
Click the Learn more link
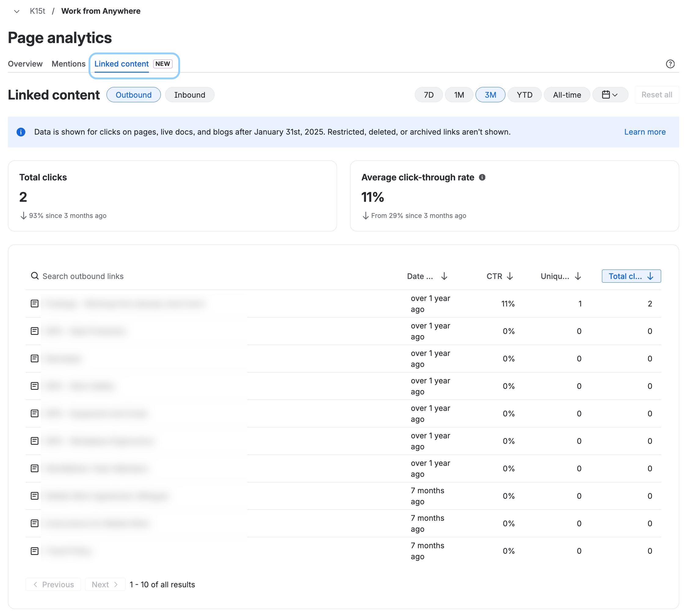pos(645,132)
